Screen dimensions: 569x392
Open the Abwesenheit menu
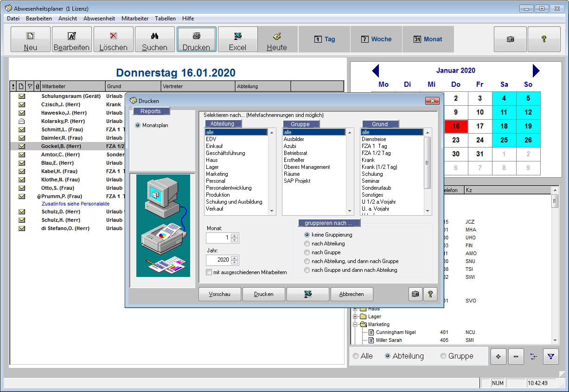(99, 19)
